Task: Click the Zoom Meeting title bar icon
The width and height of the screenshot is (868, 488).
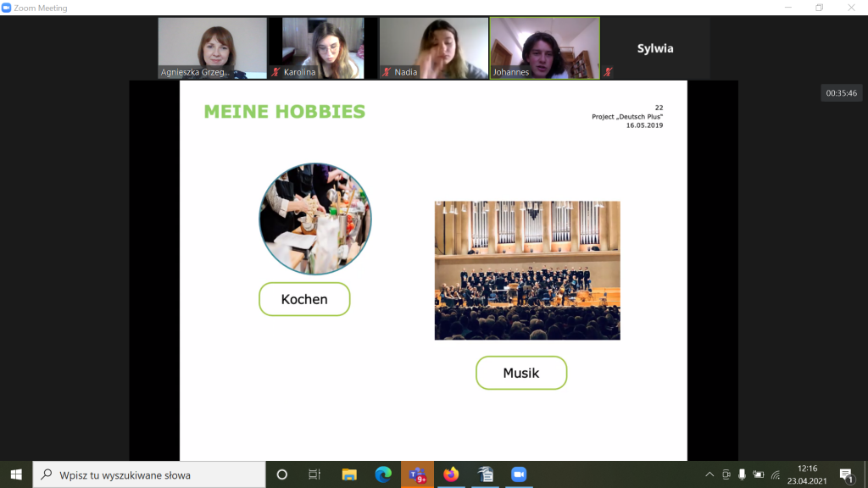Action: coord(6,8)
